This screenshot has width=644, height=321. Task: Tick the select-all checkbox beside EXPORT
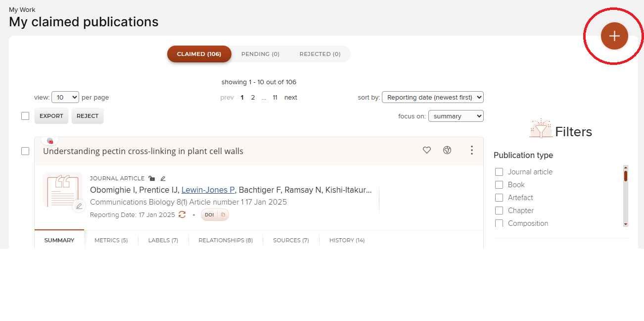click(25, 116)
